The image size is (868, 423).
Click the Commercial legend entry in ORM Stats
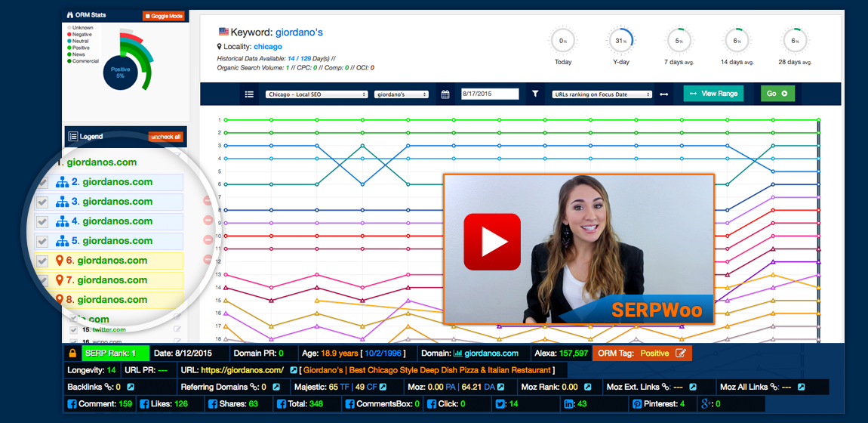[x=82, y=61]
